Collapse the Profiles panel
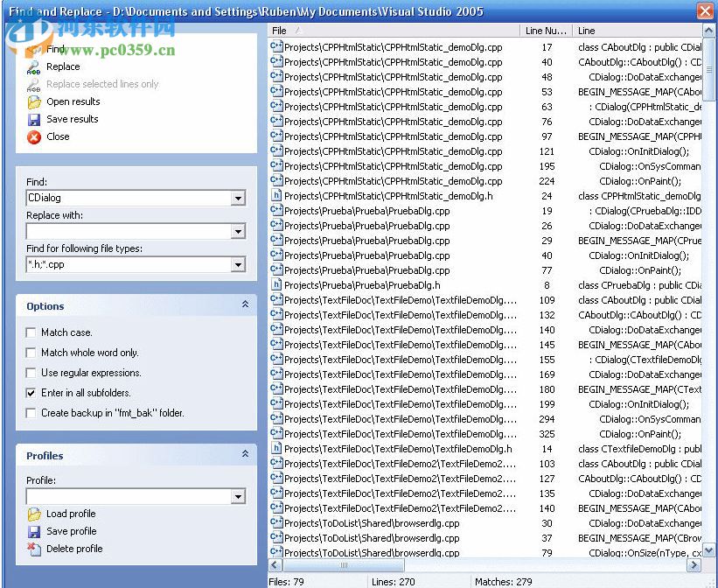The height and width of the screenshot is (588, 718). 246,456
